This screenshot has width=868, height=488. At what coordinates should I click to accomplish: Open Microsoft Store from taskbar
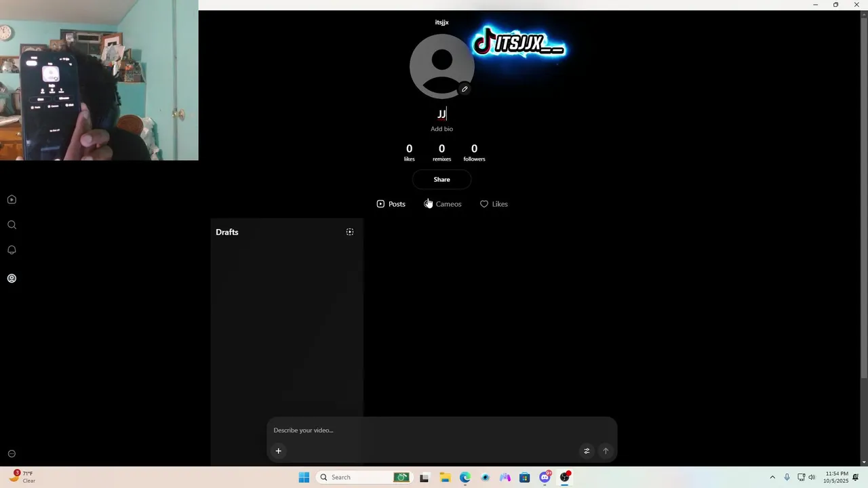[524, 477]
